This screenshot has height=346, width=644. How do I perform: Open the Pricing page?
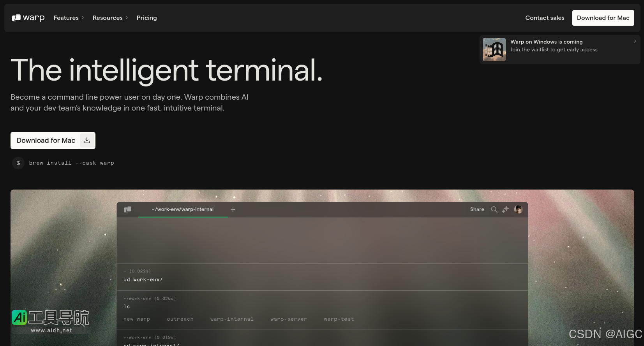click(146, 18)
